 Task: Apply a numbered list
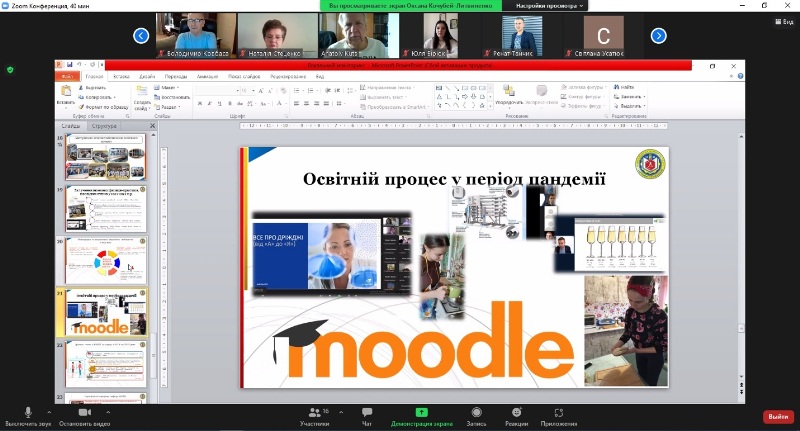pos(311,91)
